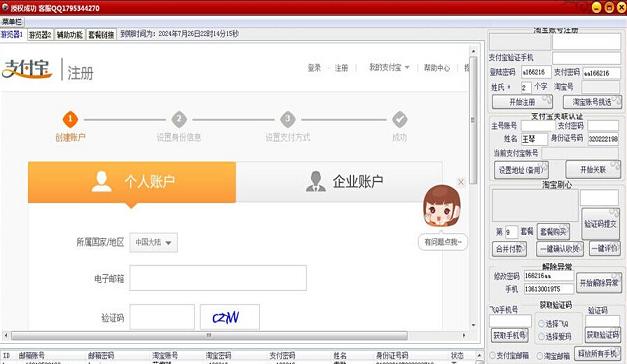
Task: Focus the 手机 number field under 解除异常
Action: (x=549, y=289)
